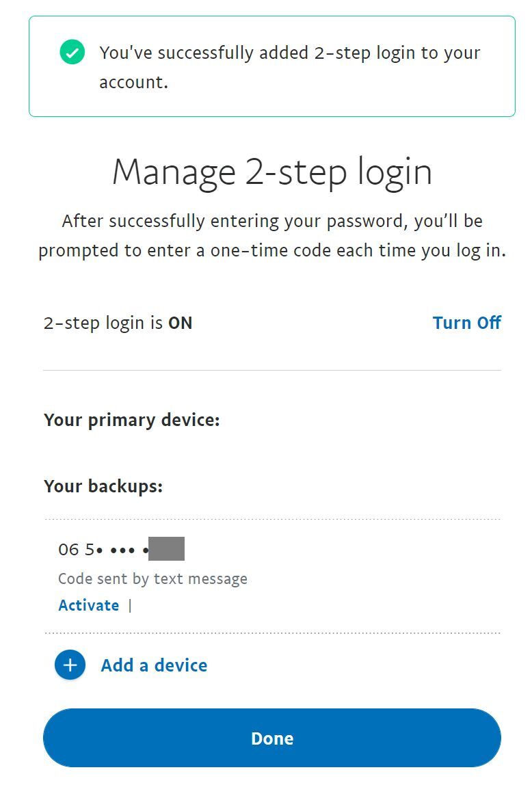The height and width of the screenshot is (785, 532).
Task: Confirm with the Done button
Action: coord(271,738)
